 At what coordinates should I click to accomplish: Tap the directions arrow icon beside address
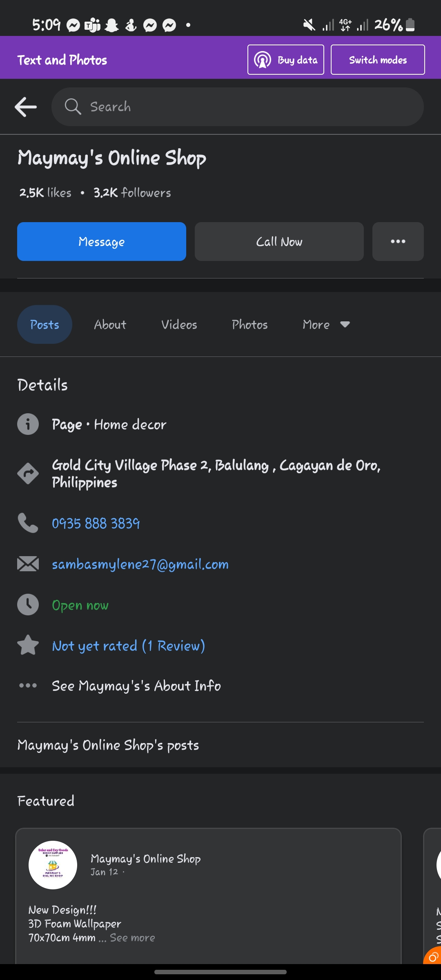point(28,474)
